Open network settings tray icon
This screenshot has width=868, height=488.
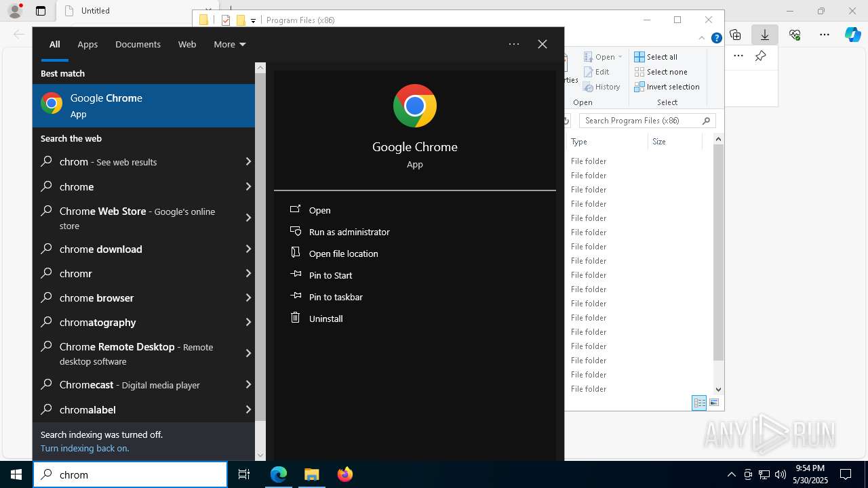[x=764, y=474]
